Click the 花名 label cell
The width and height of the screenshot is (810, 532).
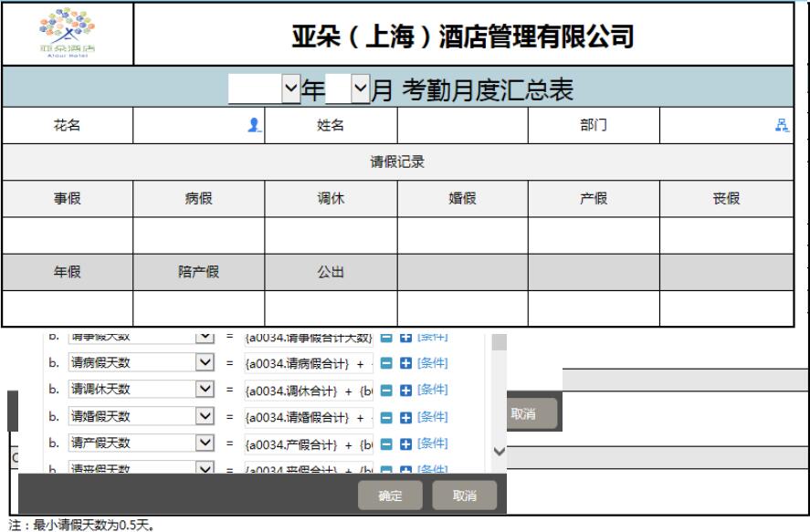click(x=68, y=125)
